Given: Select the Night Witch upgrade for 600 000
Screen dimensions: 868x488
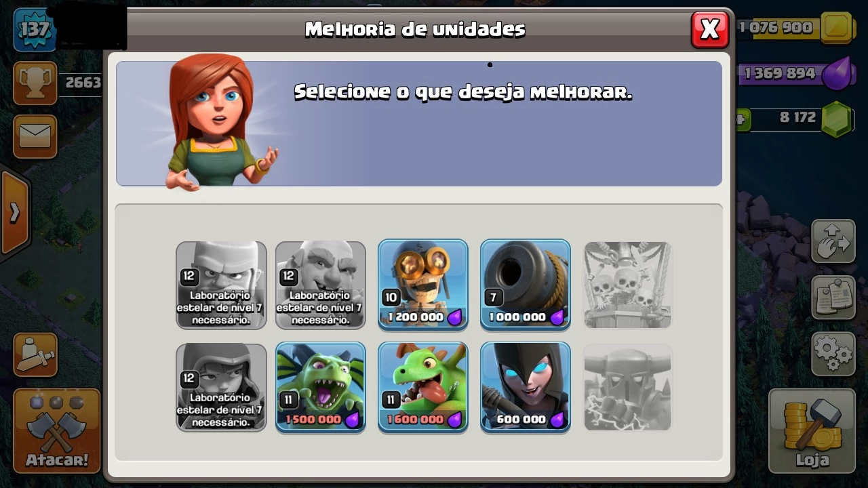Looking at the screenshot, I should pyautogui.click(x=525, y=387).
